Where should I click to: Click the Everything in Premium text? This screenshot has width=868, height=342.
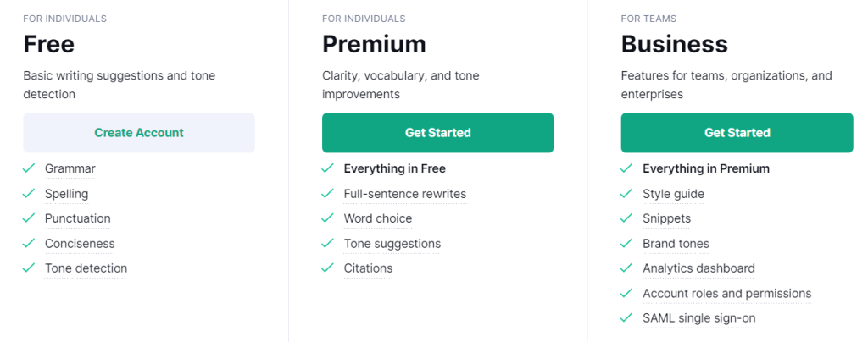[x=706, y=168]
